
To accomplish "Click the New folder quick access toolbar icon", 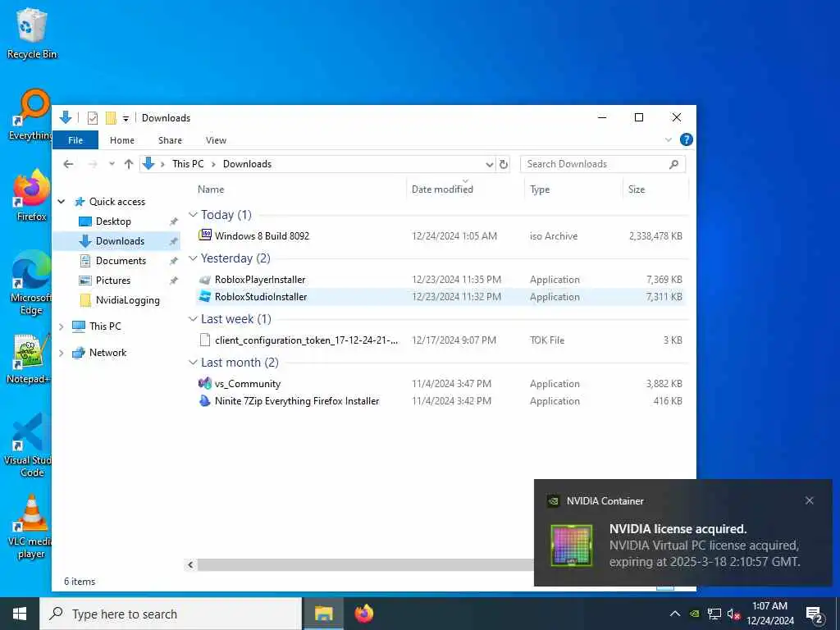I will [x=111, y=118].
